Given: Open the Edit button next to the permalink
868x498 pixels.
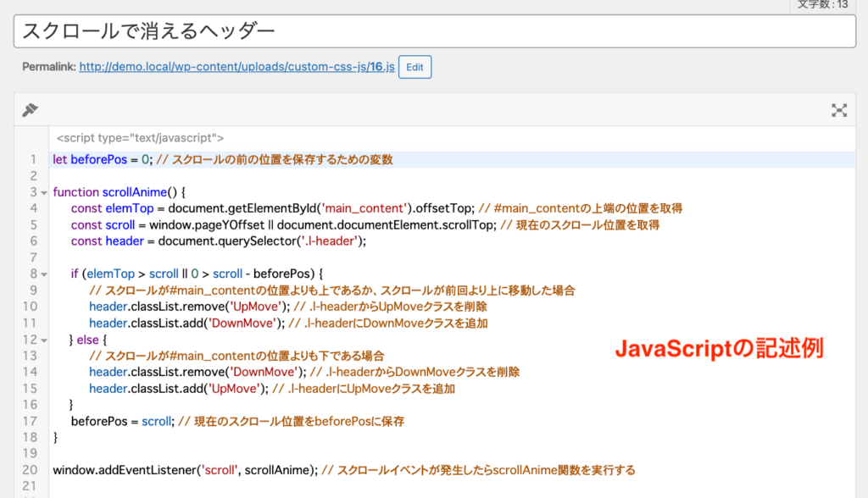Looking at the screenshot, I should pyautogui.click(x=415, y=66).
